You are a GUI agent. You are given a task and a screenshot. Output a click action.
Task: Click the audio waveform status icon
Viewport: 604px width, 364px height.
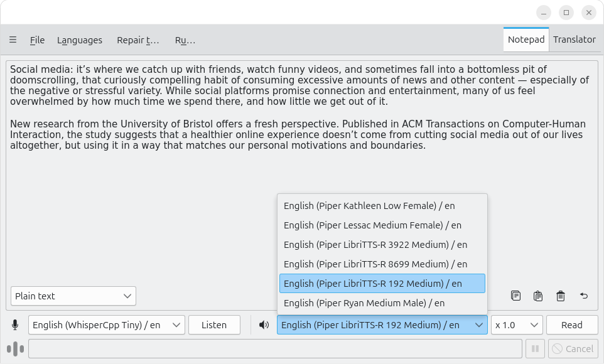16,349
